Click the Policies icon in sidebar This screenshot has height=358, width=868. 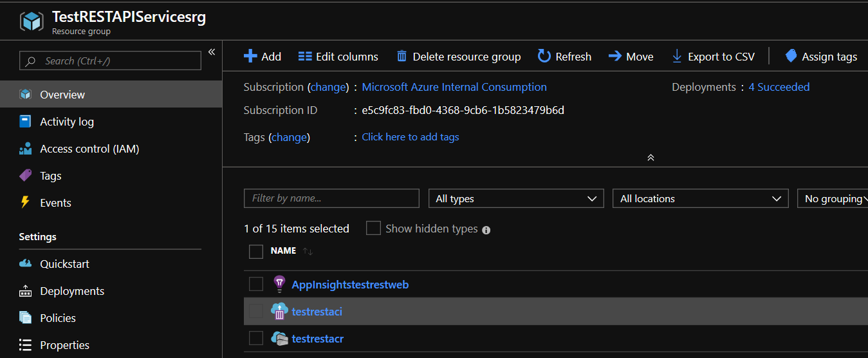(26, 318)
